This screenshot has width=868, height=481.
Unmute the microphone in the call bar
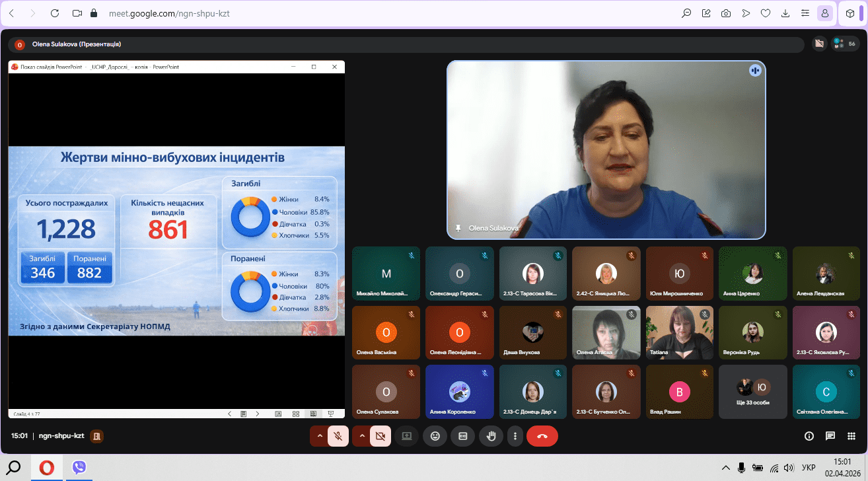click(338, 436)
